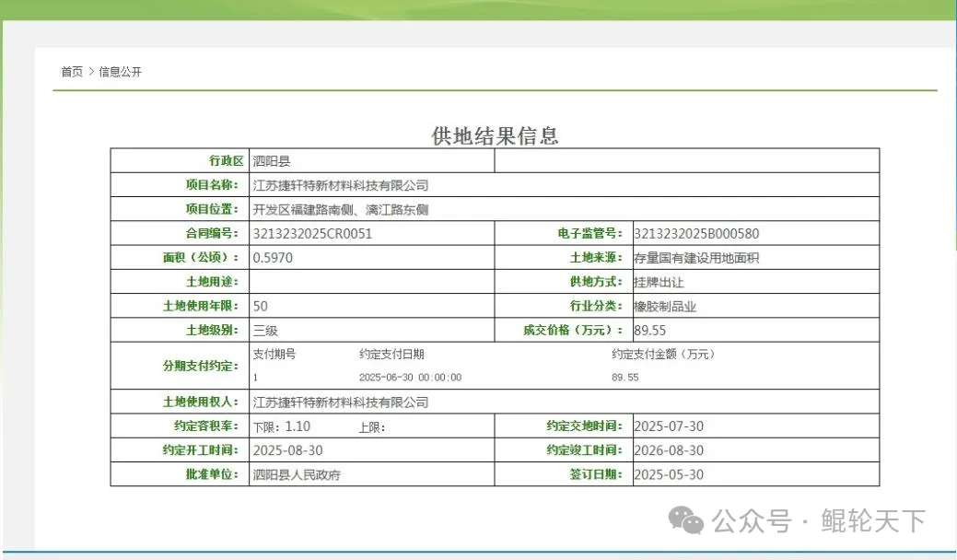Click the 供地结果信息 page heading
The height and width of the screenshot is (560, 957).
pos(495,136)
